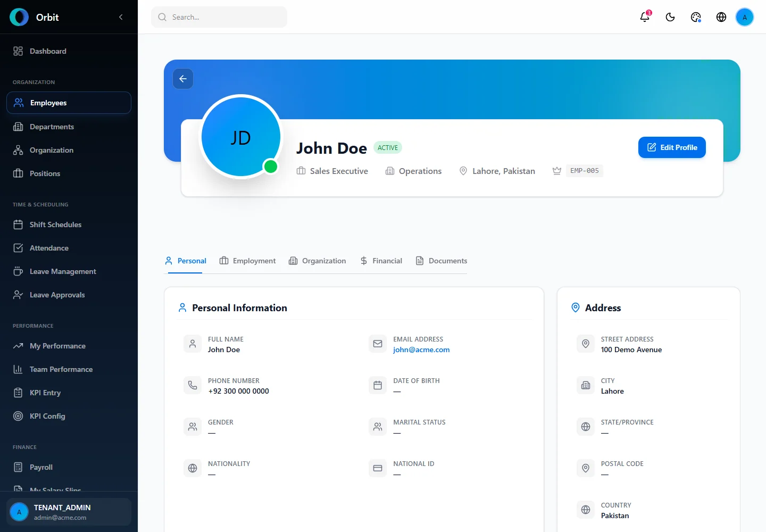Viewport: 766px width, 532px height.
Task: Click the Leave Approvals sidebar icon
Action: (18, 295)
